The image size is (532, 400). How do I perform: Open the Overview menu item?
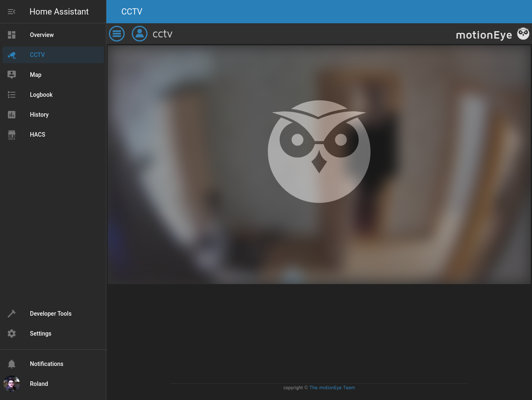(x=53, y=35)
